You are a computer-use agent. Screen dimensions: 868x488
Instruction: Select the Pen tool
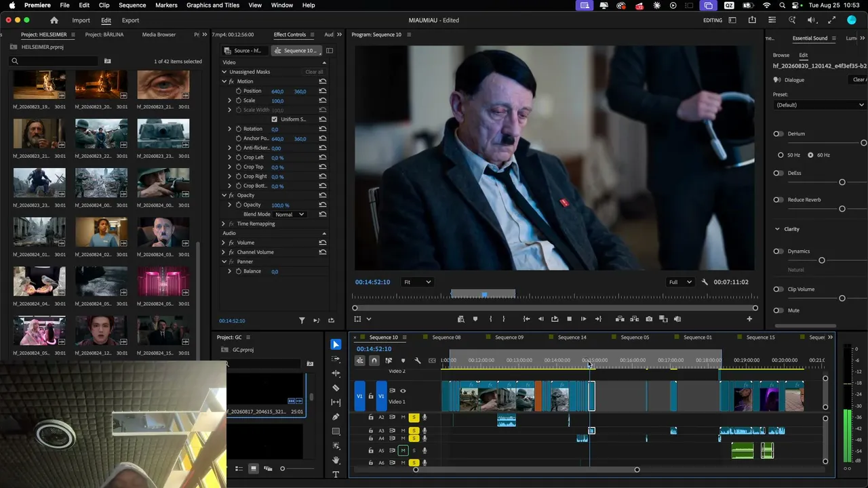336,417
